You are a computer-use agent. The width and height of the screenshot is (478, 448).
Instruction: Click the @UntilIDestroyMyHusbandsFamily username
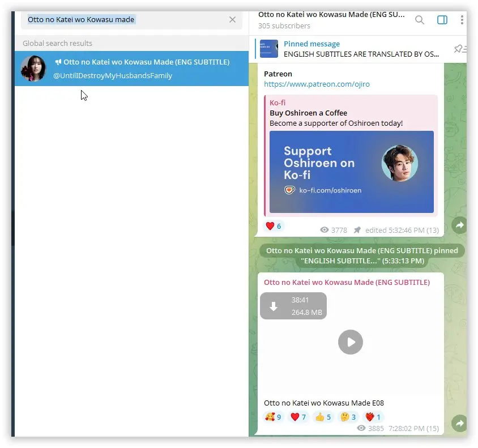click(x=113, y=75)
